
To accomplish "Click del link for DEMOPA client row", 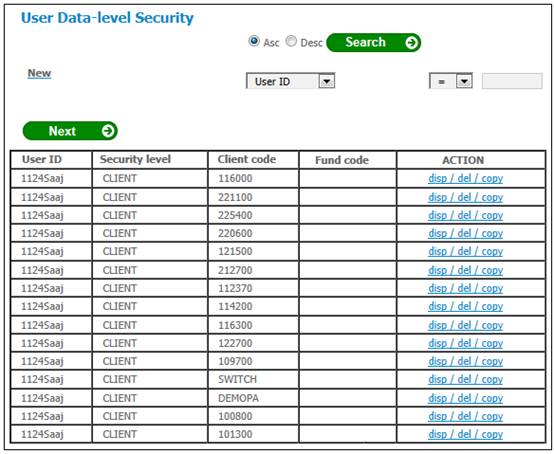I will tap(464, 398).
